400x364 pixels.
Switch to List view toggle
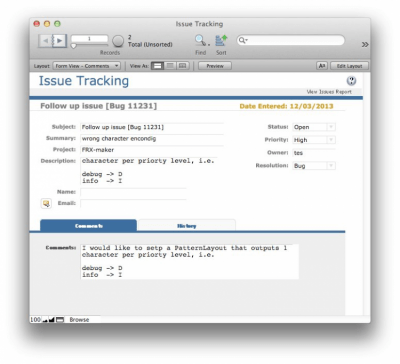tap(170, 66)
